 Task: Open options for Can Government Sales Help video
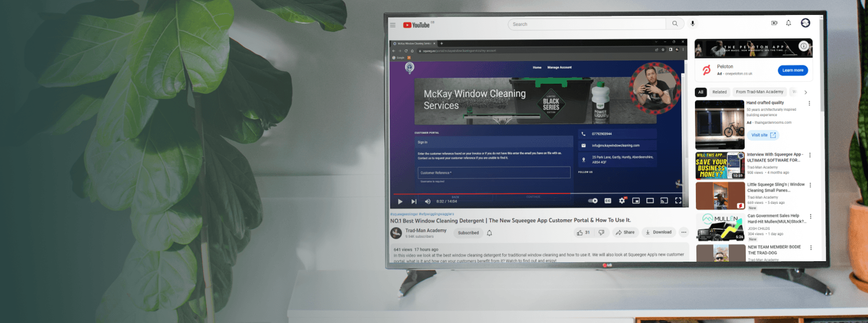coord(811,217)
